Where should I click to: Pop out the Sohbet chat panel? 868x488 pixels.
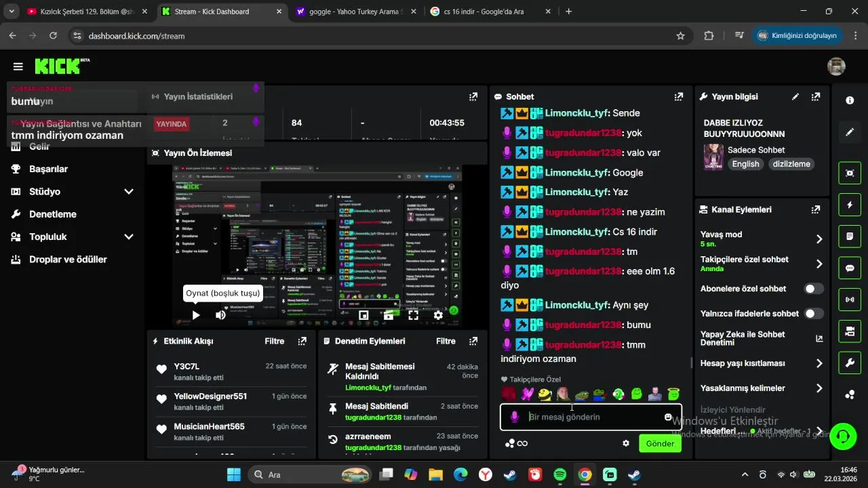click(678, 97)
